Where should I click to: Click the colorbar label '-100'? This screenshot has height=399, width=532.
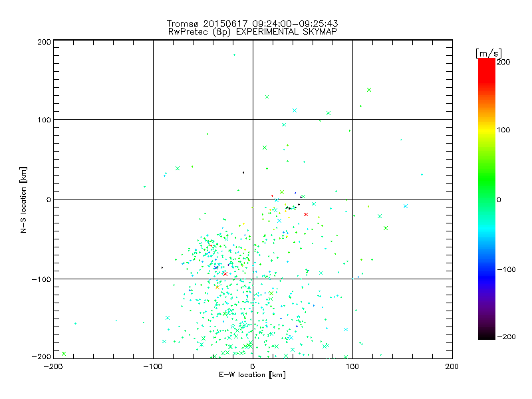(x=506, y=270)
